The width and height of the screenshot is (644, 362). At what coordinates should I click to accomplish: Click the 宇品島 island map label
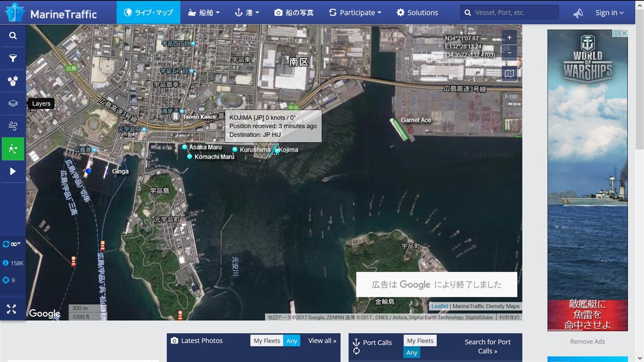point(159,191)
